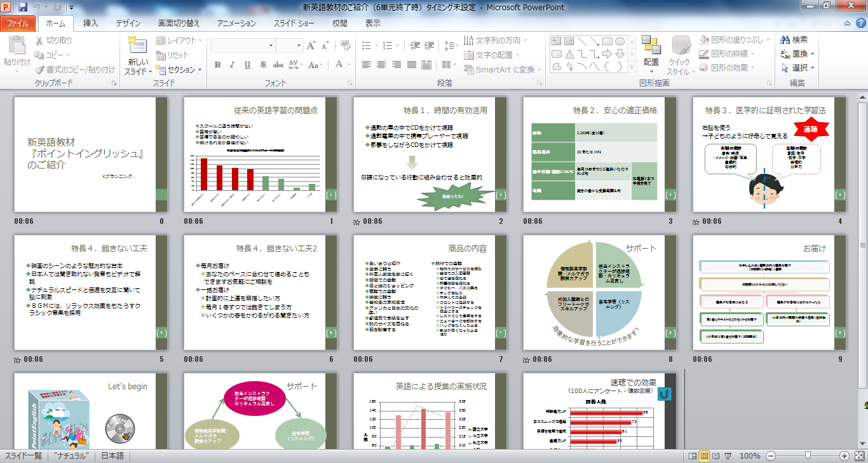The width and height of the screenshot is (868, 463).
Task: Add a new slide via 新しいスライド icon
Action: coord(138,45)
